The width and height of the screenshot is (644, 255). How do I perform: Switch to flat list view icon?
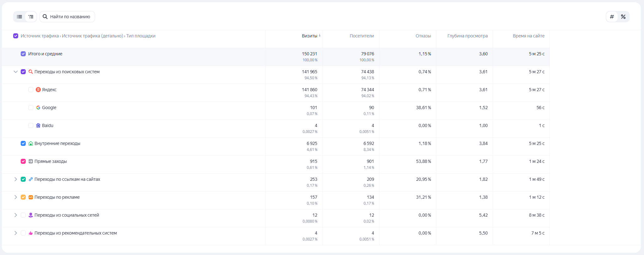[19, 17]
